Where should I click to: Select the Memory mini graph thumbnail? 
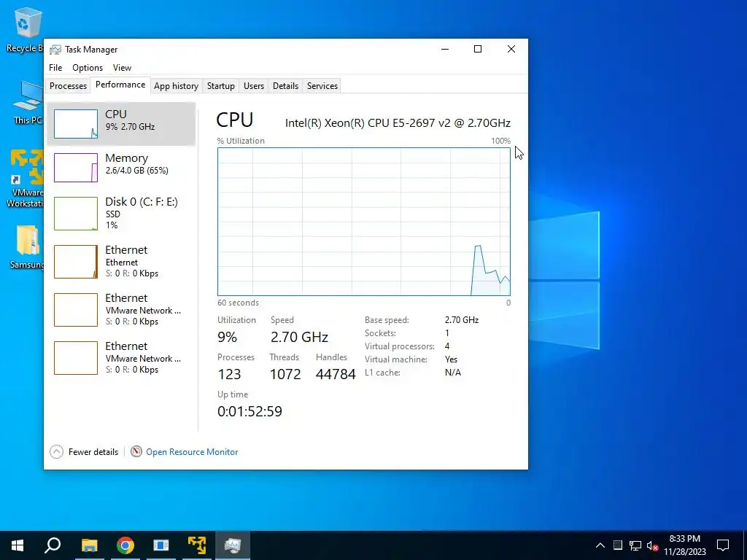76,168
